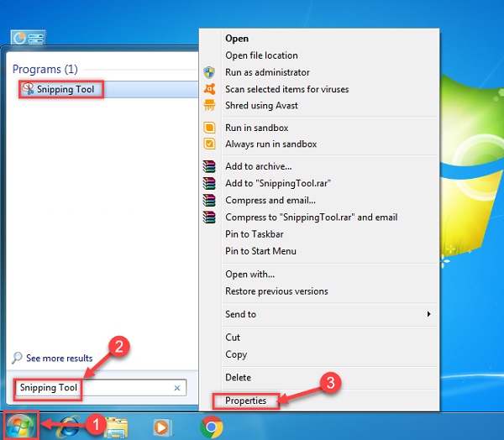This screenshot has height=440, width=504.
Task: Select Open file location
Action: pyautogui.click(x=261, y=55)
